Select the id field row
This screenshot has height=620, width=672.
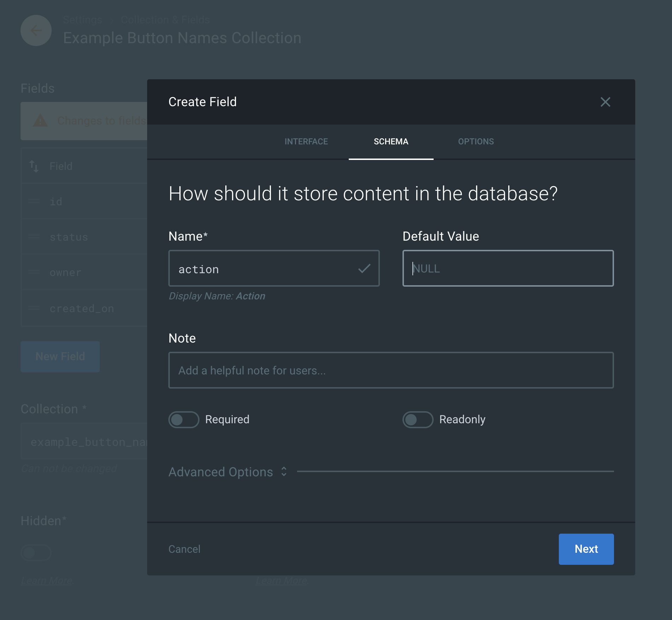[84, 201]
